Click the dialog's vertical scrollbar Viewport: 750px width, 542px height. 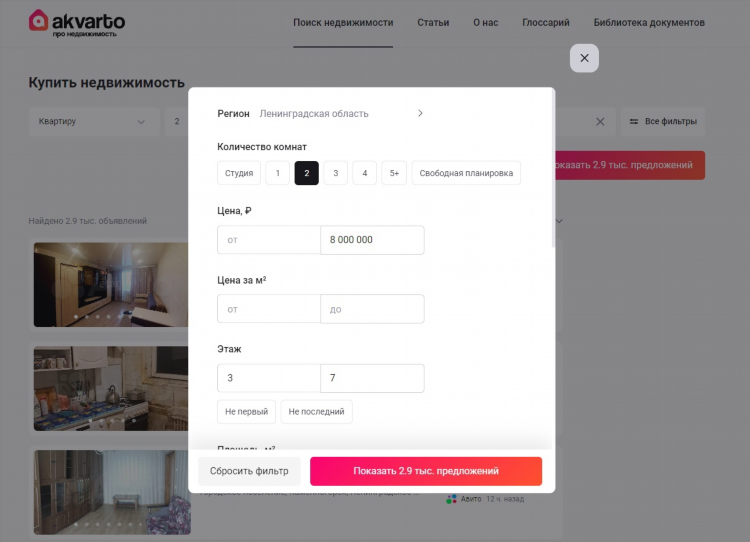click(553, 167)
